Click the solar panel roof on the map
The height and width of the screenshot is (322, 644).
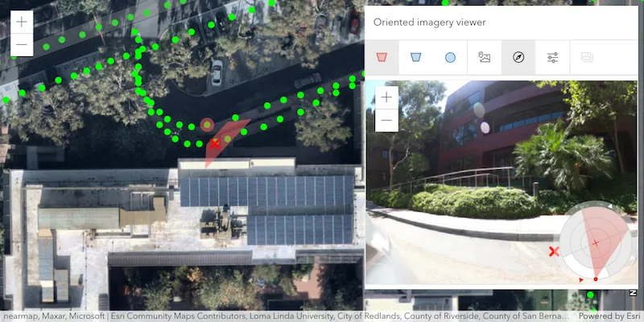[x=267, y=209]
